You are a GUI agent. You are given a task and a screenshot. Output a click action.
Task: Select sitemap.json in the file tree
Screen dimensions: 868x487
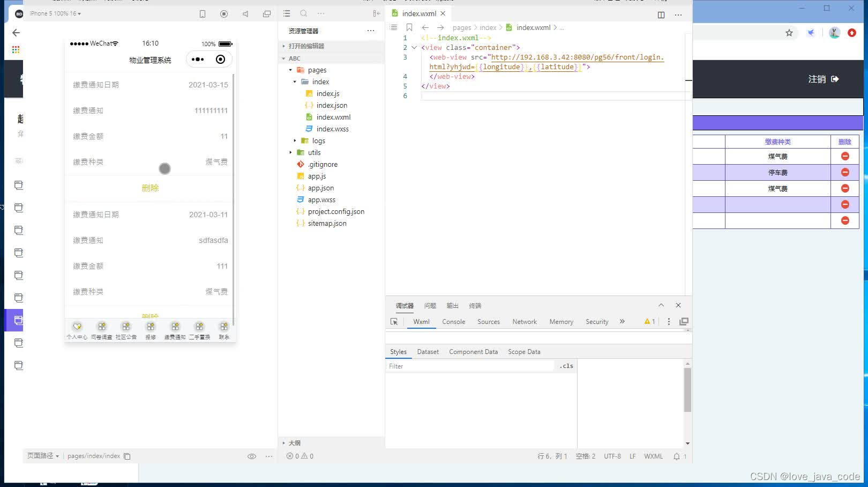click(327, 224)
